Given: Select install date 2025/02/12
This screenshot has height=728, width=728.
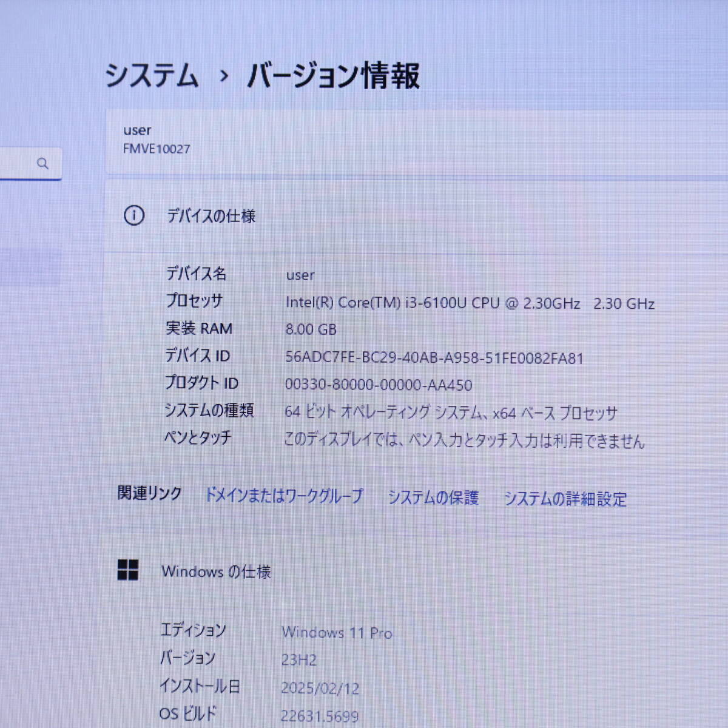Looking at the screenshot, I should click(320, 688).
